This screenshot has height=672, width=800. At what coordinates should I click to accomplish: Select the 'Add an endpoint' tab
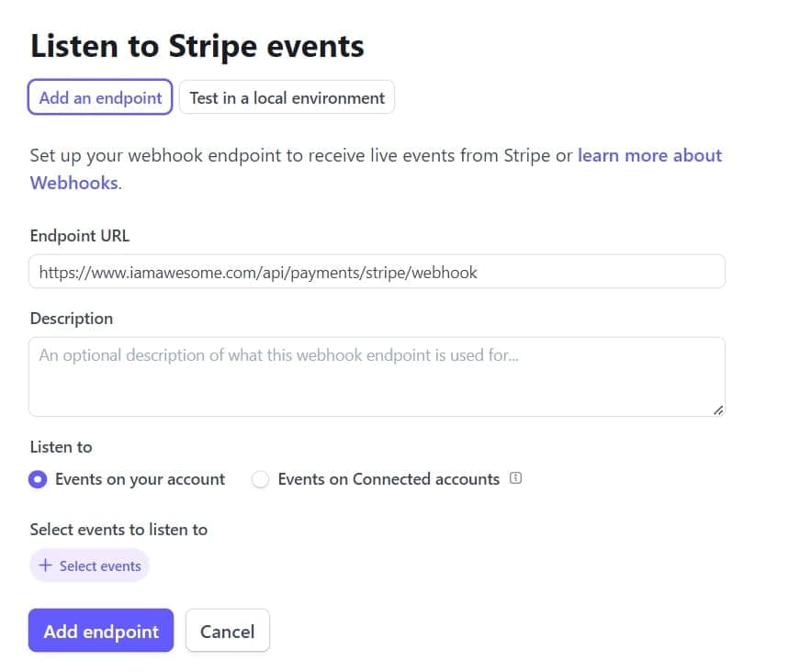click(100, 97)
